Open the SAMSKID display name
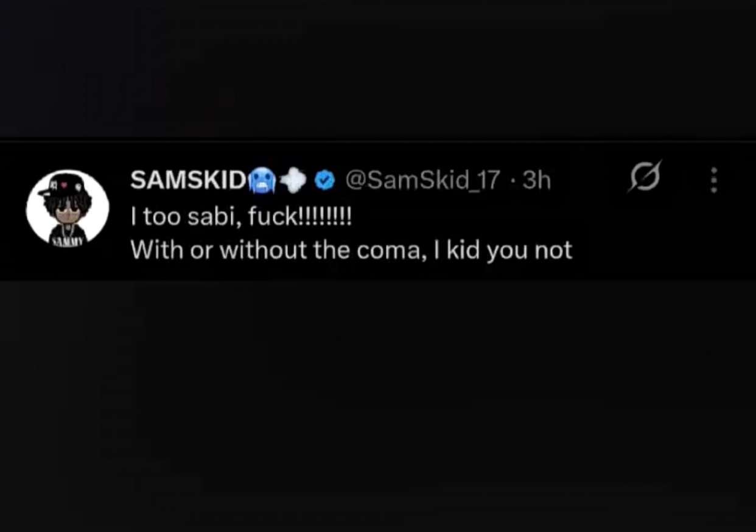Image resolution: width=756 pixels, height=532 pixels. pyautogui.click(x=187, y=180)
